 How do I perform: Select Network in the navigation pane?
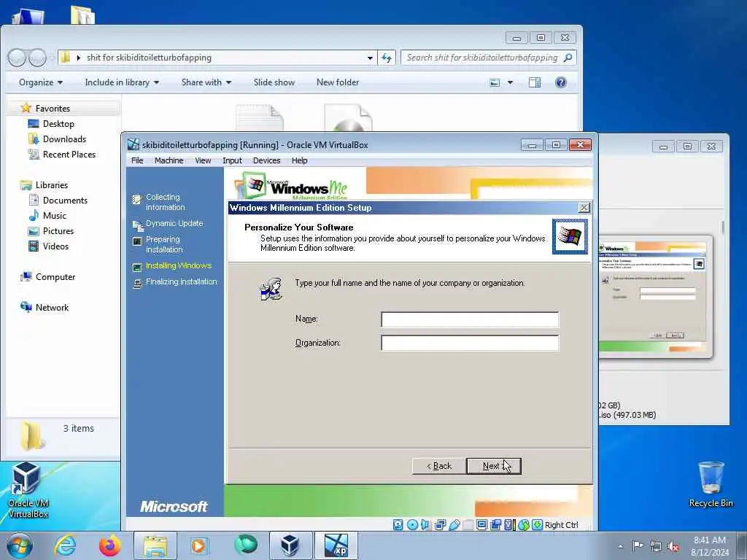point(52,307)
